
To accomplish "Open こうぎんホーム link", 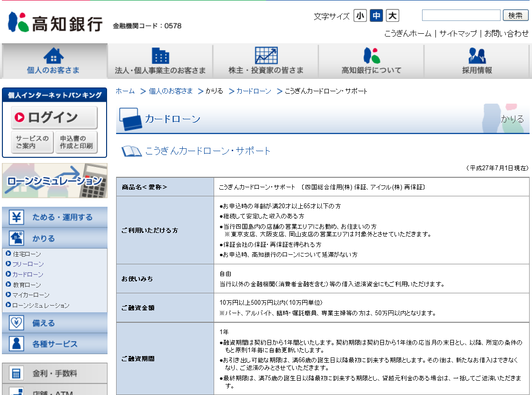I will (x=407, y=33).
